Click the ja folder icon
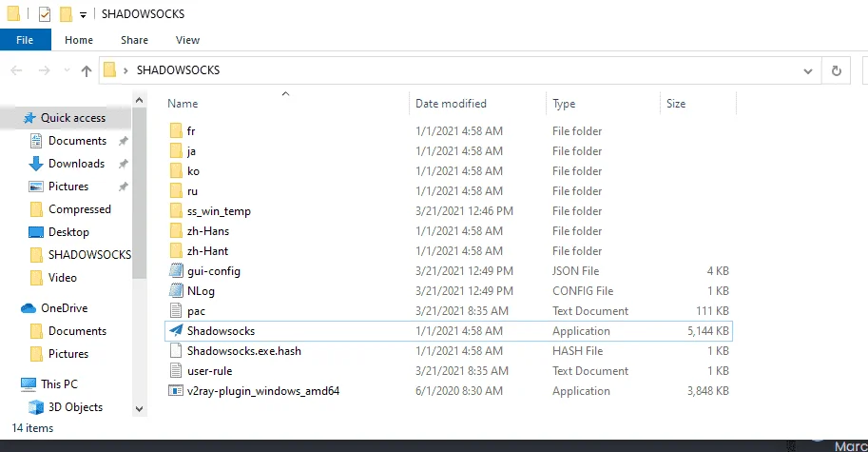The width and height of the screenshot is (868, 452). (x=176, y=151)
